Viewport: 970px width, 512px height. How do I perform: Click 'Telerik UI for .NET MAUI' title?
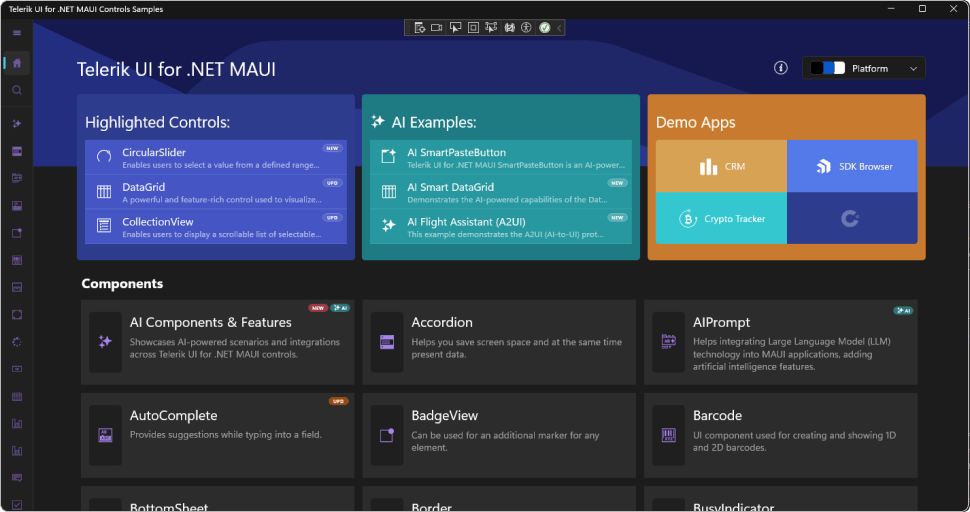click(x=176, y=69)
